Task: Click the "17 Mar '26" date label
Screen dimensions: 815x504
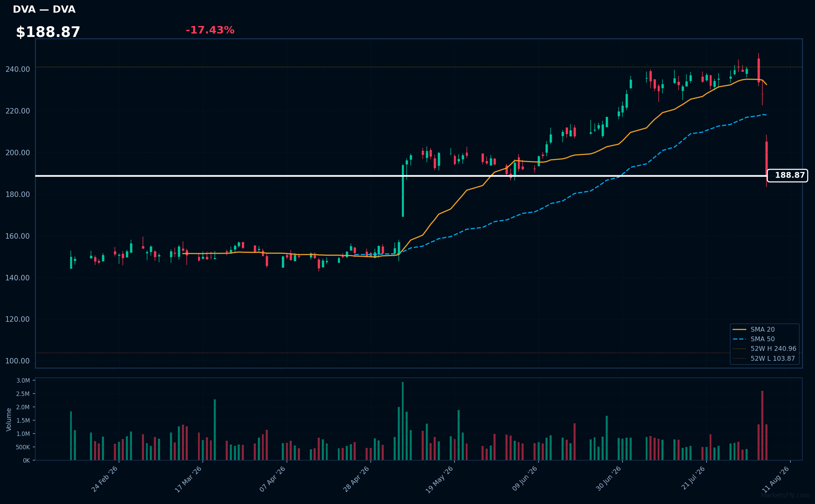Action: 188,479
